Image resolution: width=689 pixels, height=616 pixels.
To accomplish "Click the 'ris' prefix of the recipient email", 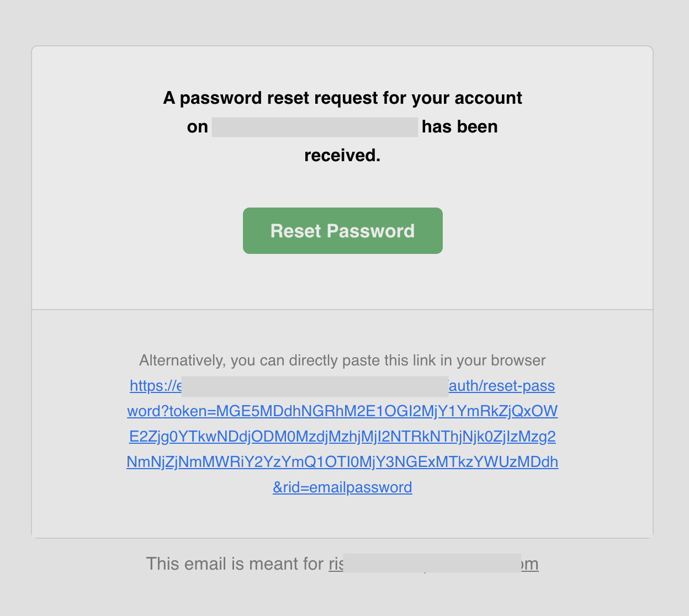I will tap(336, 564).
